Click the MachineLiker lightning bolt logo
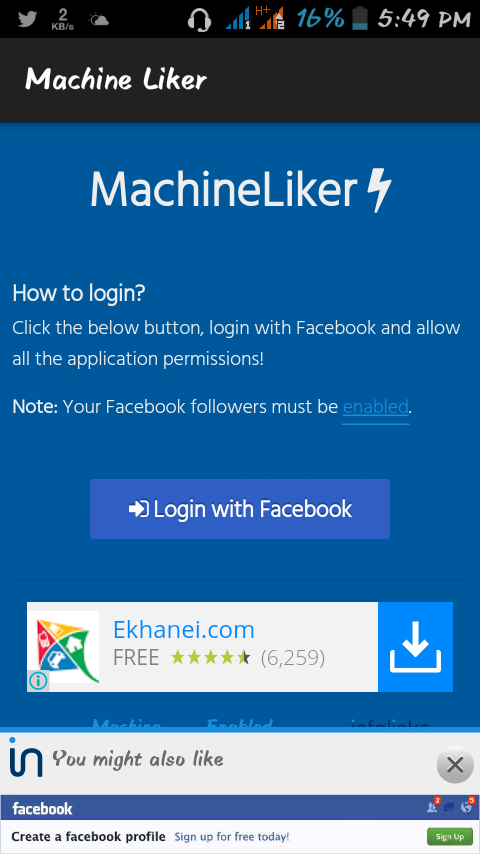The image size is (480, 854). (379, 190)
